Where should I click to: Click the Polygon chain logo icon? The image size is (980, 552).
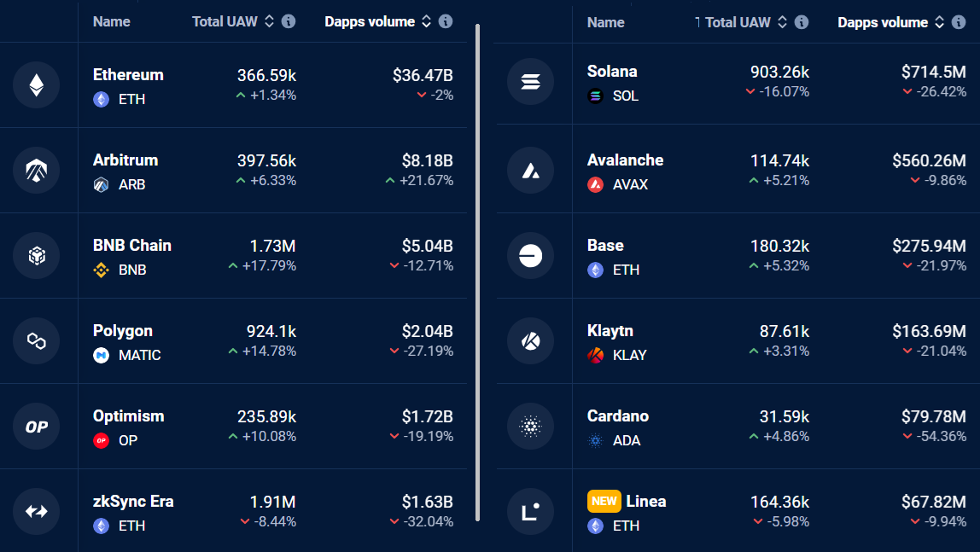(x=36, y=341)
